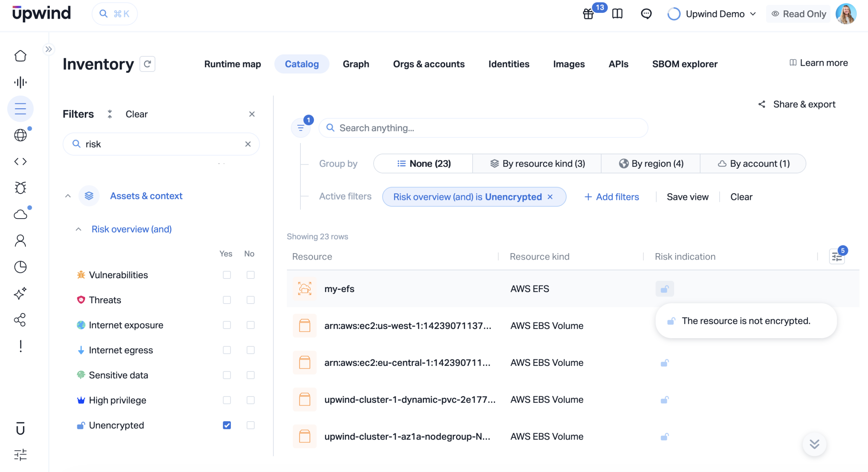
Task: Open the my-efs resource row
Action: 573,289
